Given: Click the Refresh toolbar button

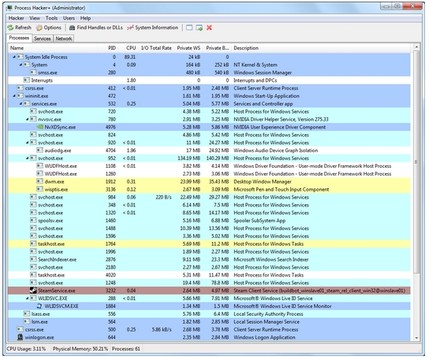Looking at the screenshot, I should tap(19, 28).
